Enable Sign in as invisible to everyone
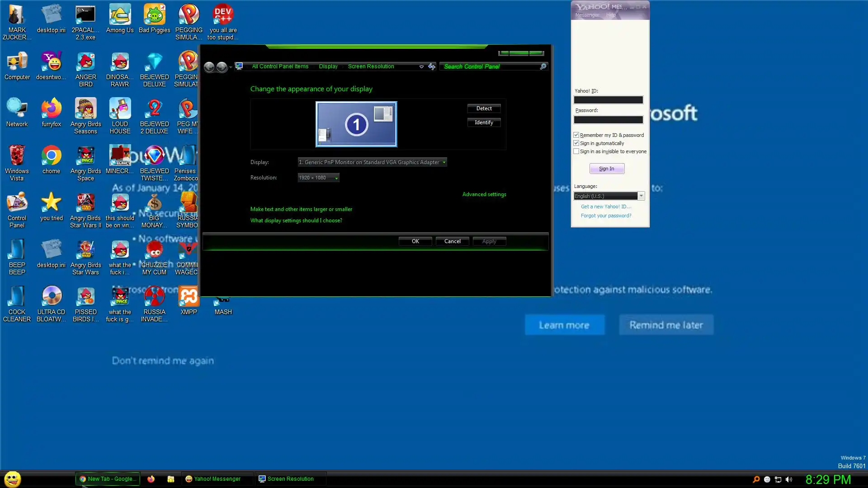The width and height of the screenshot is (868, 488). [576, 151]
